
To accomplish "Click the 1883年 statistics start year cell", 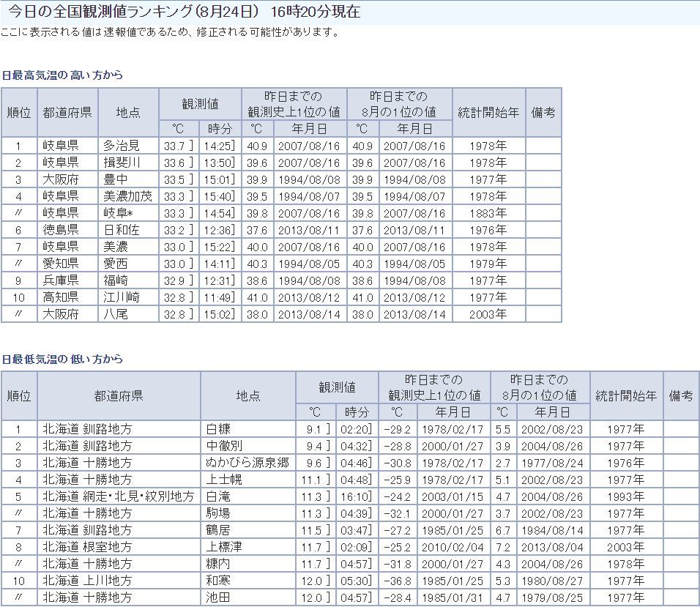I will [488, 213].
